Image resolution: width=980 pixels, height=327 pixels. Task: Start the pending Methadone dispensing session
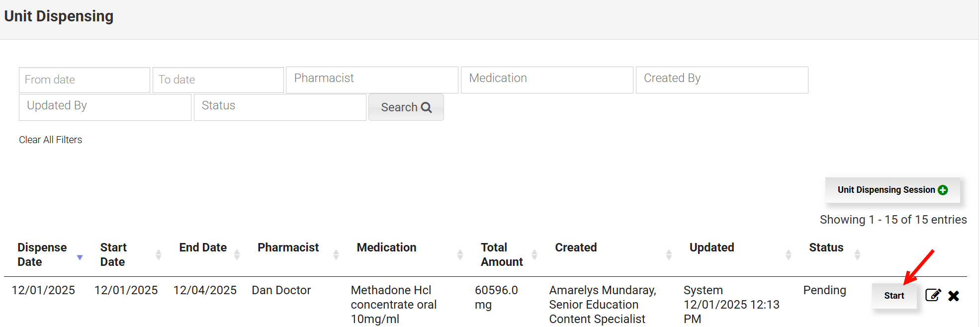(894, 296)
